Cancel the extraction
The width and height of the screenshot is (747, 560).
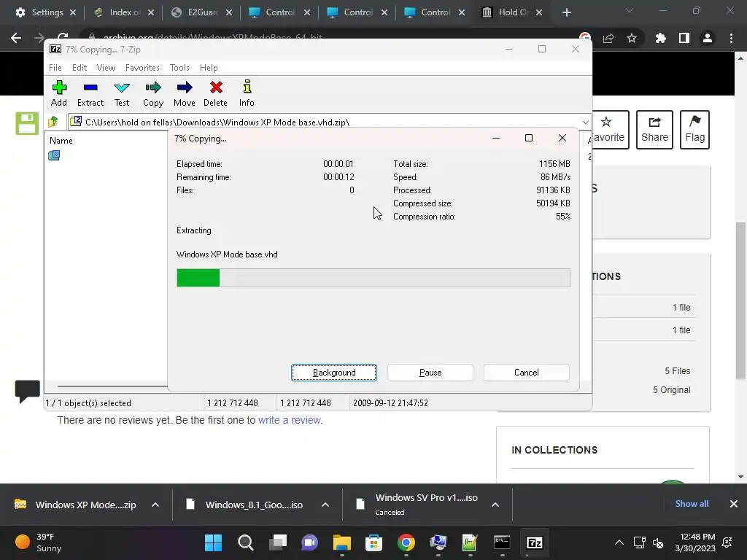pyautogui.click(x=527, y=373)
